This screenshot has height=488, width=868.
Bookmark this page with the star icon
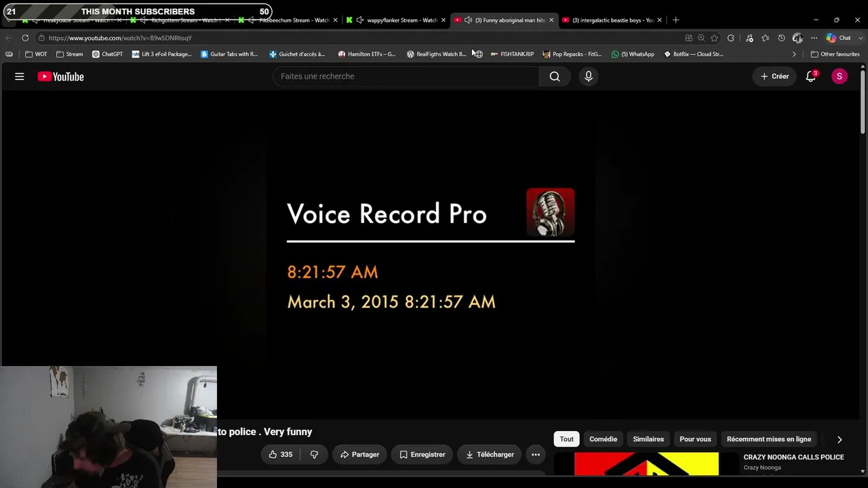(x=714, y=38)
